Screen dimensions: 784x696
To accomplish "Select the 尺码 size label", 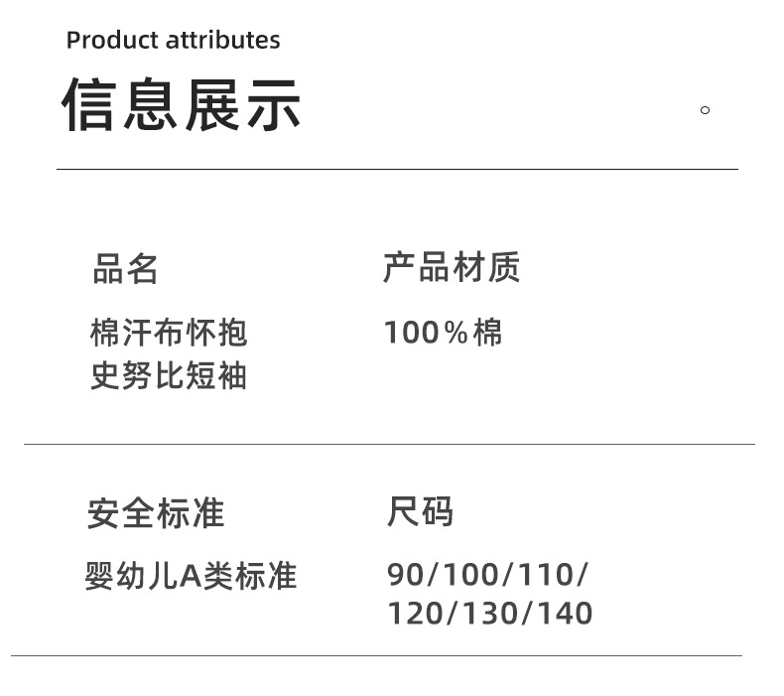I will point(420,512).
